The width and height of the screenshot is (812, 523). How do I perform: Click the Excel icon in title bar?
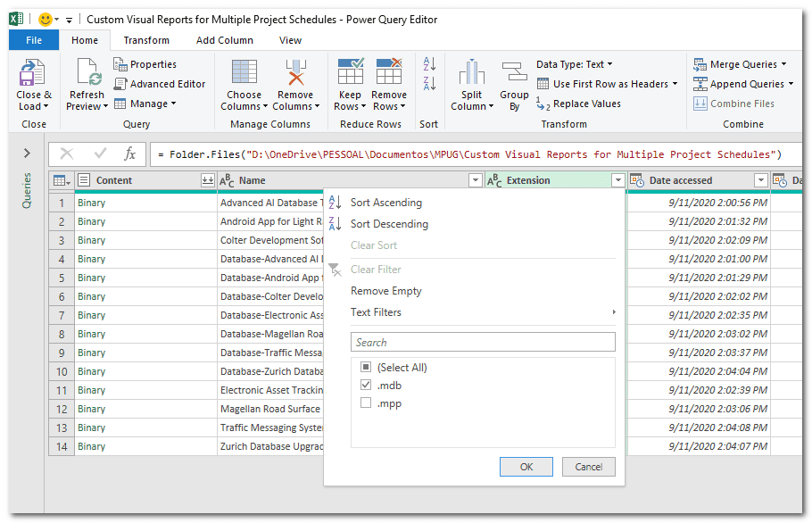pyautogui.click(x=16, y=19)
